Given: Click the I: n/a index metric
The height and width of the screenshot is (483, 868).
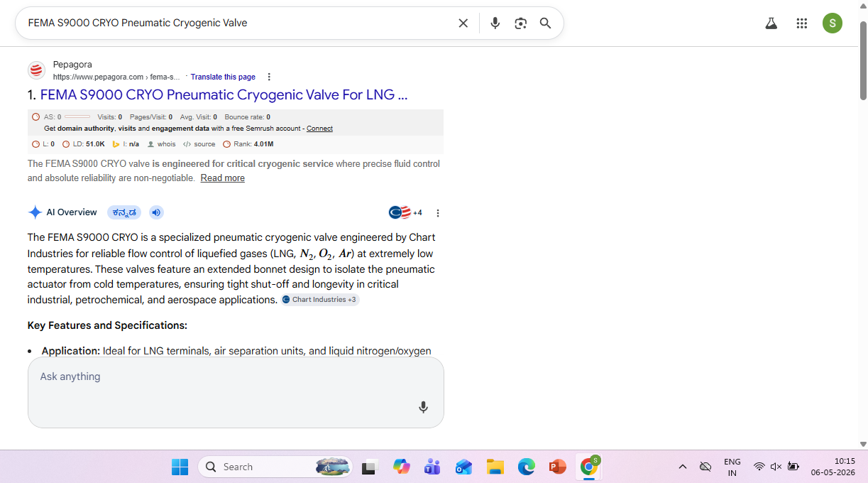Looking at the screenshot, I should [126, 144].
